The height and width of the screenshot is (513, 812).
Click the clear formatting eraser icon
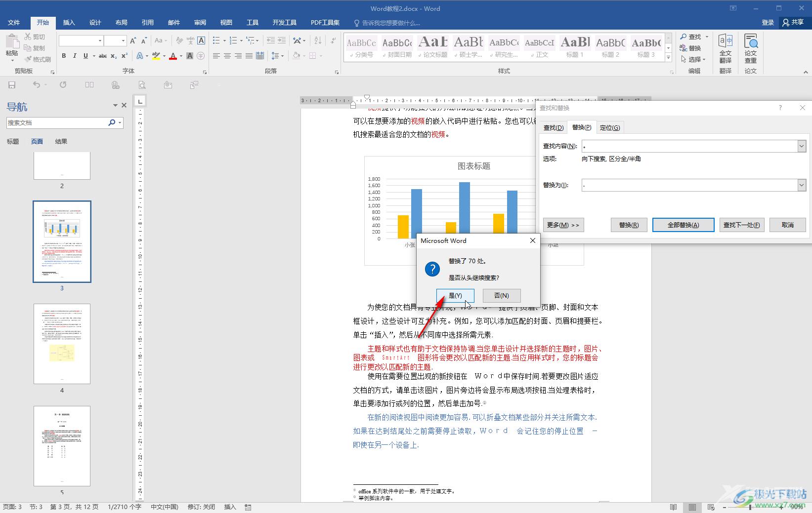pyautogui.click(x=179, y=40)
